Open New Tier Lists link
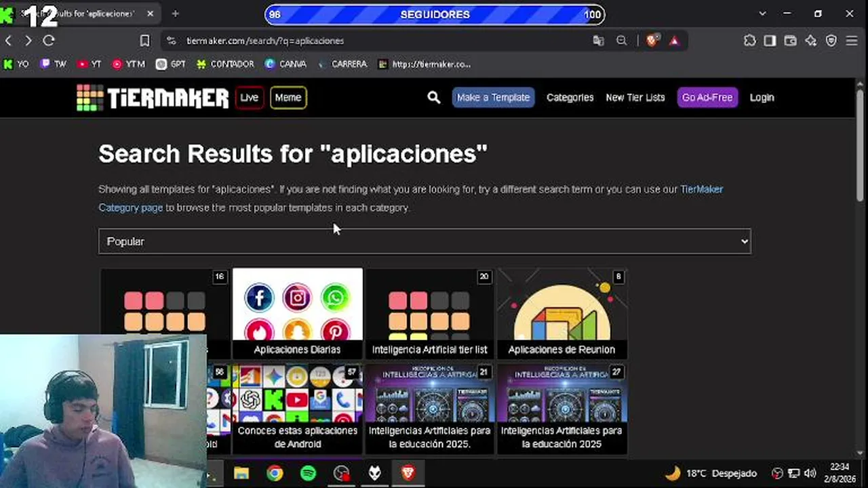Viewport: 868px width, 488px height. coord(635,98)
